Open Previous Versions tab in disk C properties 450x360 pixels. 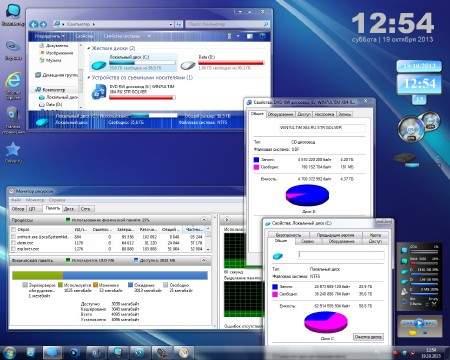(x=335, y=235)
